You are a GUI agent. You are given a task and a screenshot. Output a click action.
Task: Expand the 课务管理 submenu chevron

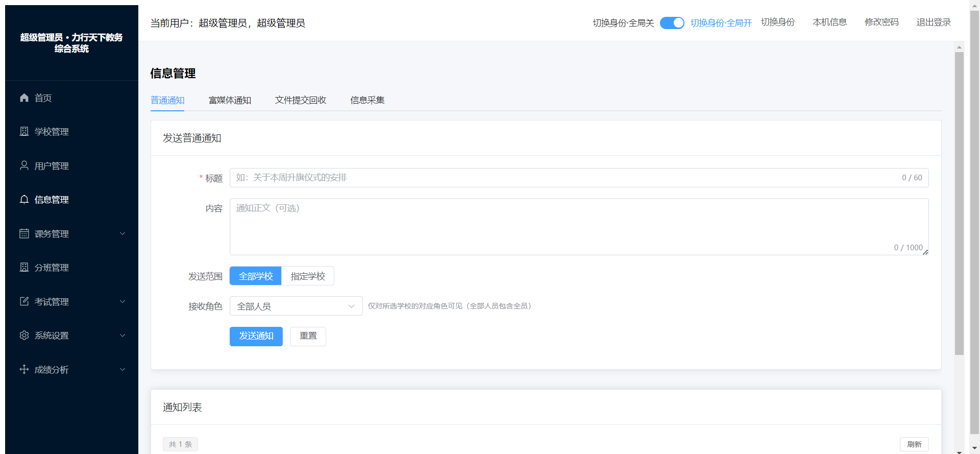122,233
